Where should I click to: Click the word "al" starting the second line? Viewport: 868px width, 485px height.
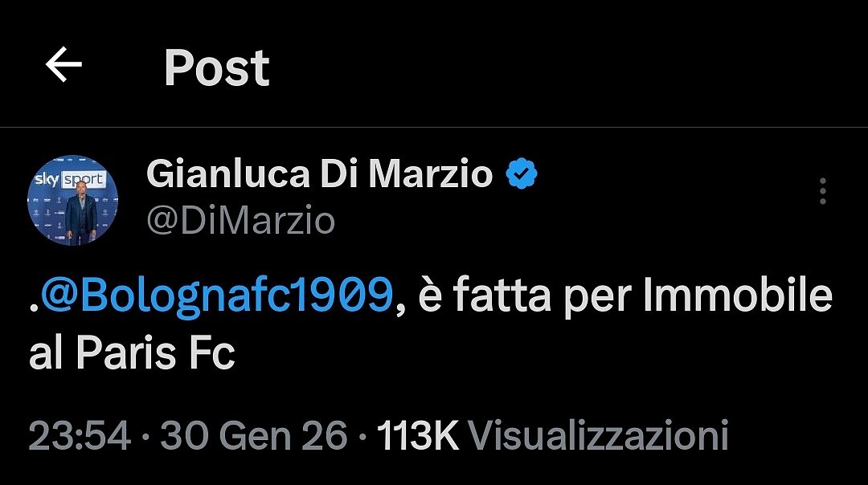[46, 353]
